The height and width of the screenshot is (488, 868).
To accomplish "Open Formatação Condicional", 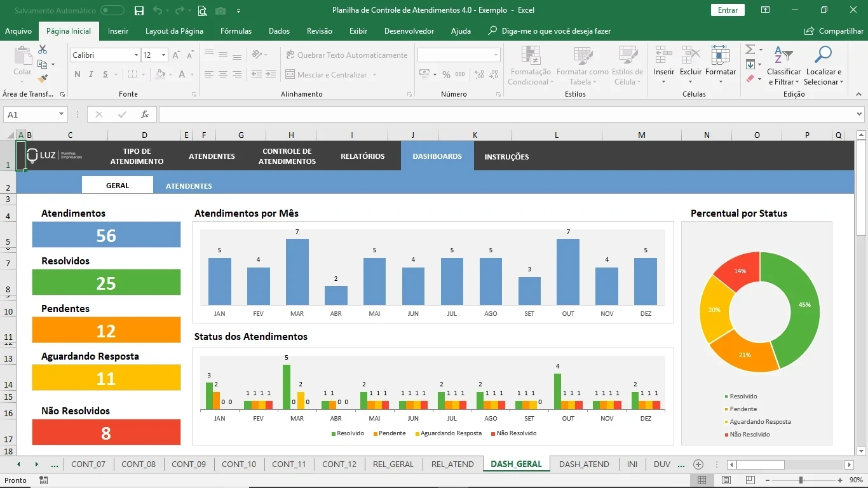I will point(530,66).
